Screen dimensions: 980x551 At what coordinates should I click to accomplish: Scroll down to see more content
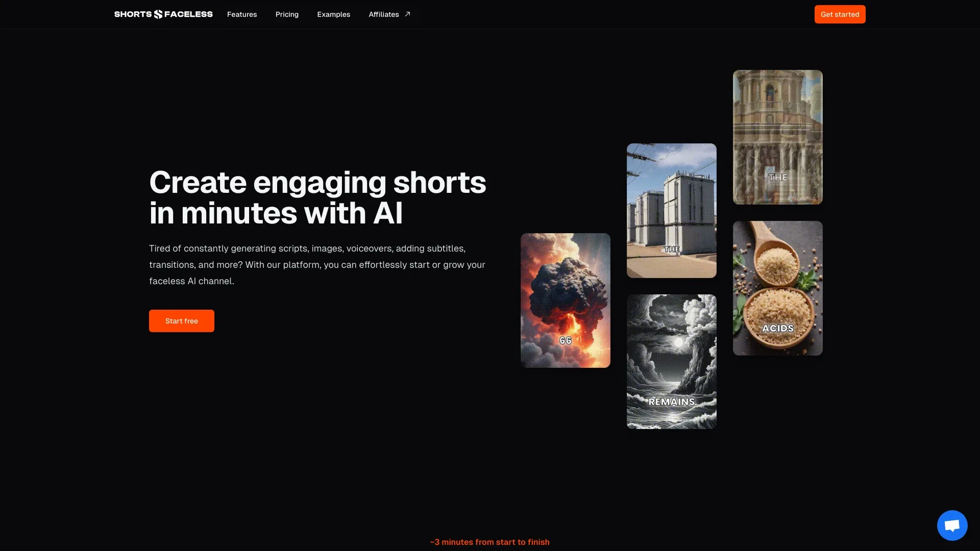coord(490,542)
